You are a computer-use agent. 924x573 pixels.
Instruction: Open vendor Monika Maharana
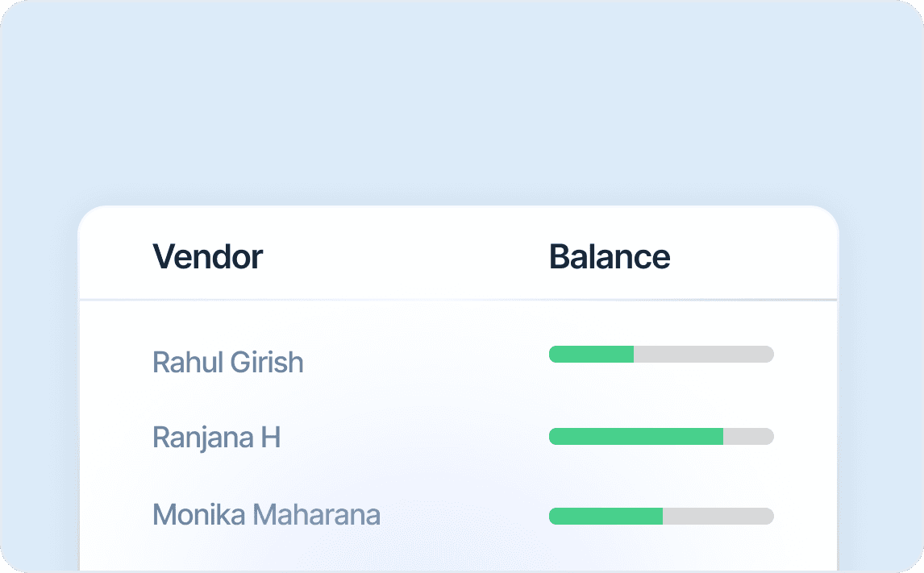click(266, 514)
